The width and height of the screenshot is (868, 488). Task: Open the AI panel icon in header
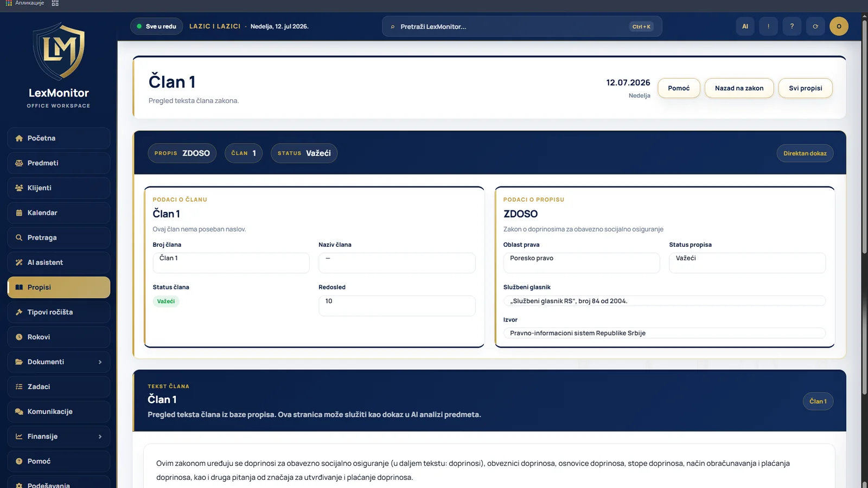coord(745,26)
